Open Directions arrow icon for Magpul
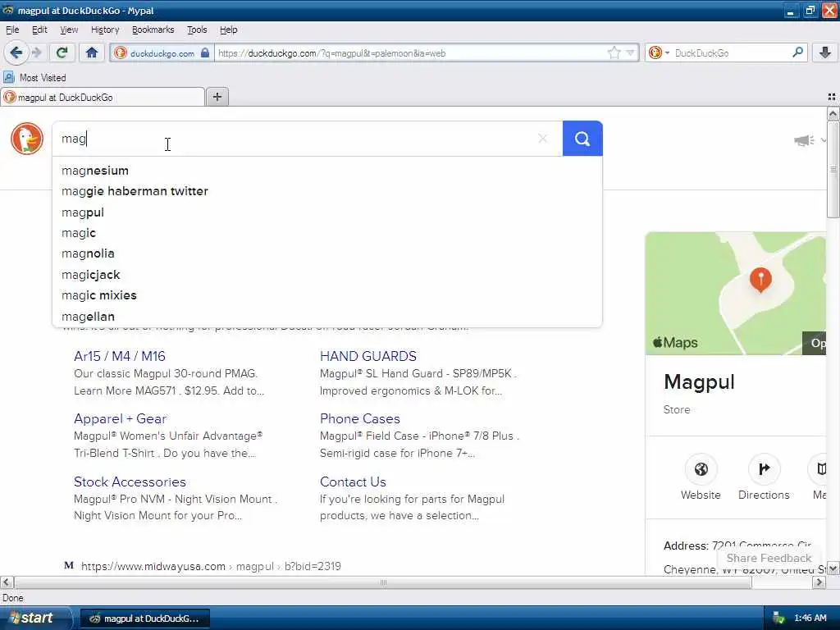Viewport: 840px width, 630px height. [764, 469]
